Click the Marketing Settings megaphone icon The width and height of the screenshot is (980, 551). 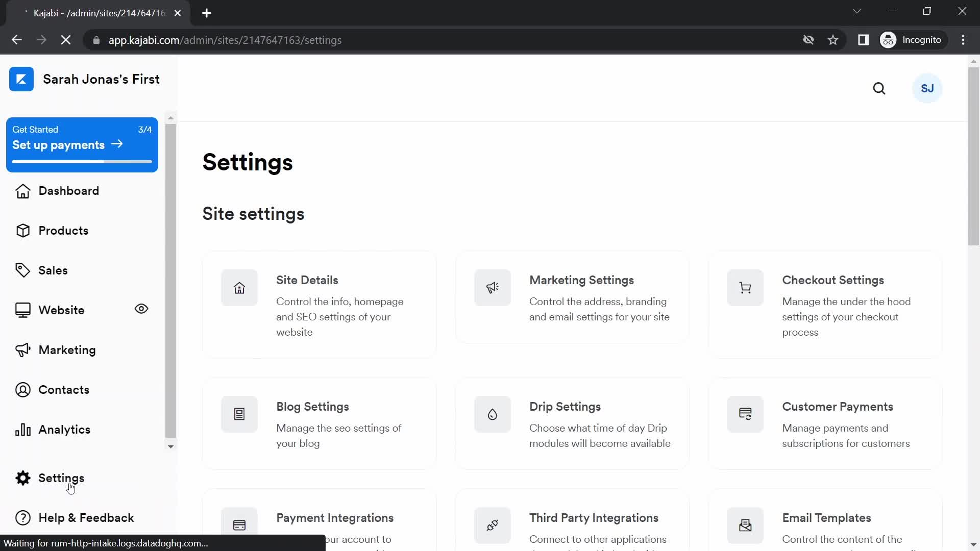point(493,288)
